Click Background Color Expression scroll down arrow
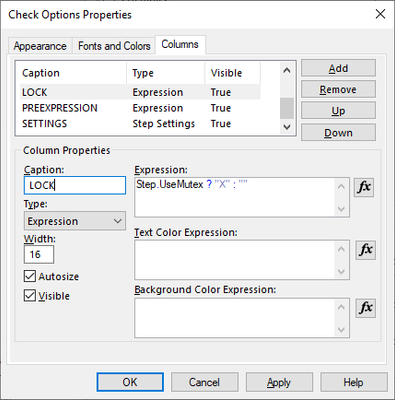 pos(341,330)
